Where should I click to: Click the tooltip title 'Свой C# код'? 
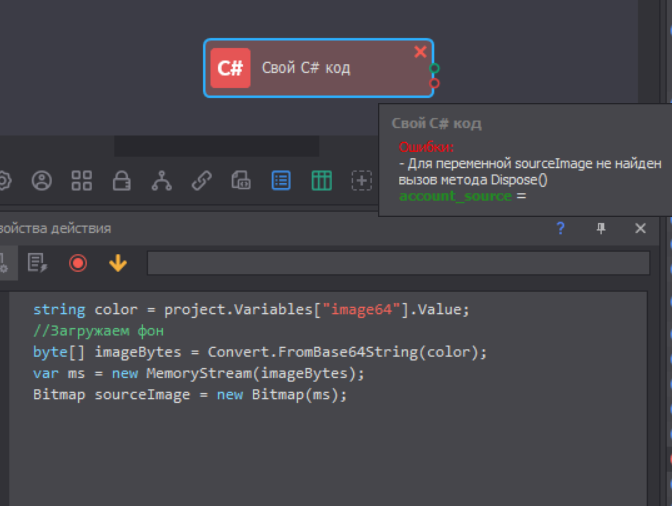(x=436, y=123)
